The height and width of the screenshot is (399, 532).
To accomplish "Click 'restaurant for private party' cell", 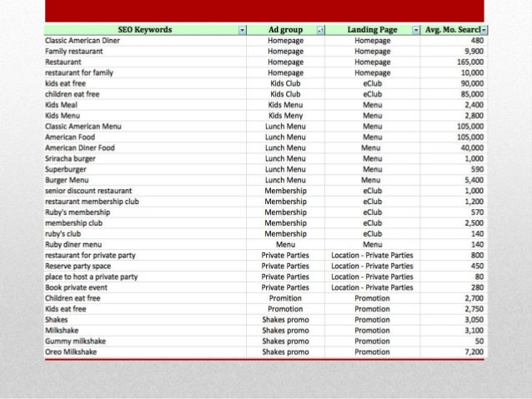I will [145, 255].
